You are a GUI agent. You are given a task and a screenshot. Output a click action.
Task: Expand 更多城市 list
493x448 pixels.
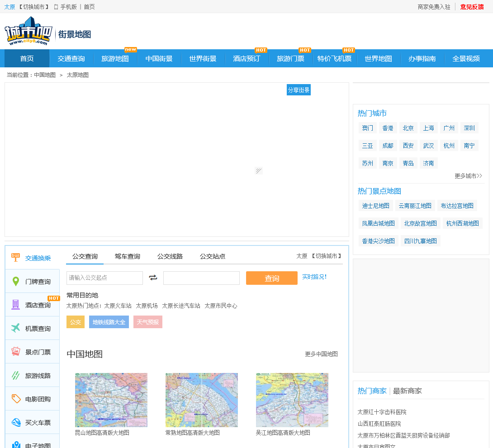tap(468, 176)
